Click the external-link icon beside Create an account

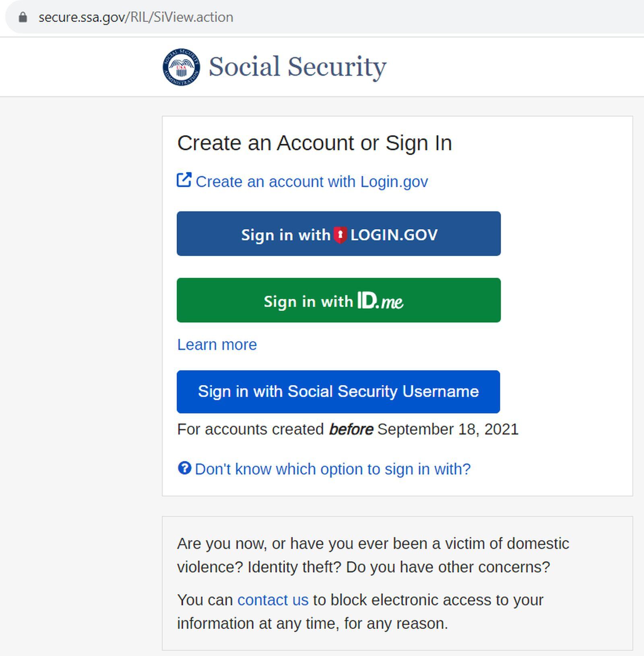pyautogui.click(x=185, y=180)
